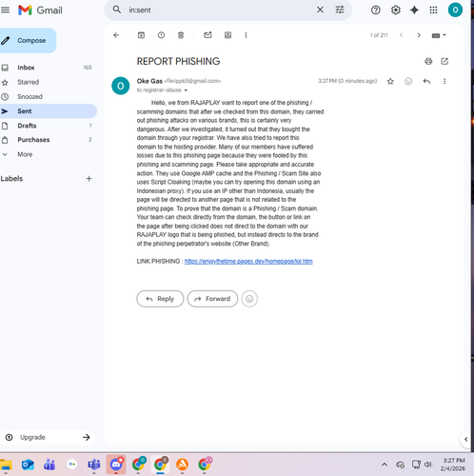Open the Starred folder
The image size is (474, 476).
coord(48,82)
